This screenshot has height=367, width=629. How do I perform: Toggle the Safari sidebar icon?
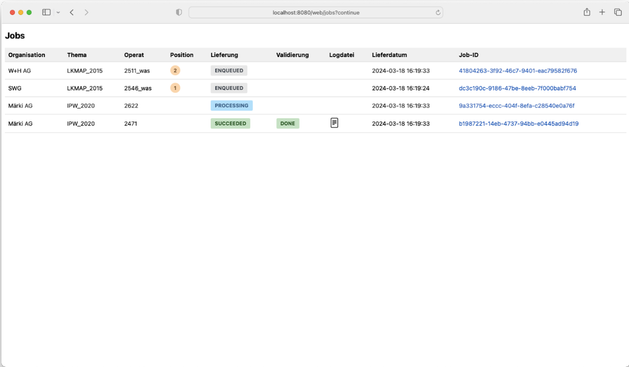point(47,12)
